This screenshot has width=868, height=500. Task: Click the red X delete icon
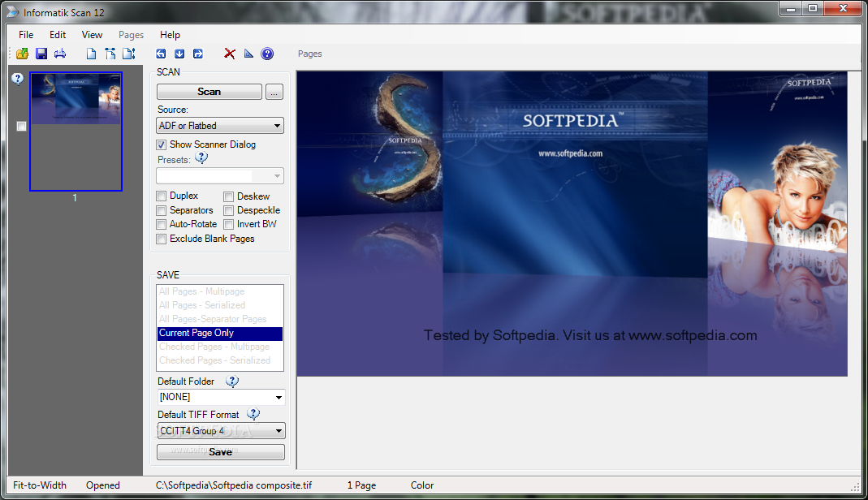pos(230,54)
